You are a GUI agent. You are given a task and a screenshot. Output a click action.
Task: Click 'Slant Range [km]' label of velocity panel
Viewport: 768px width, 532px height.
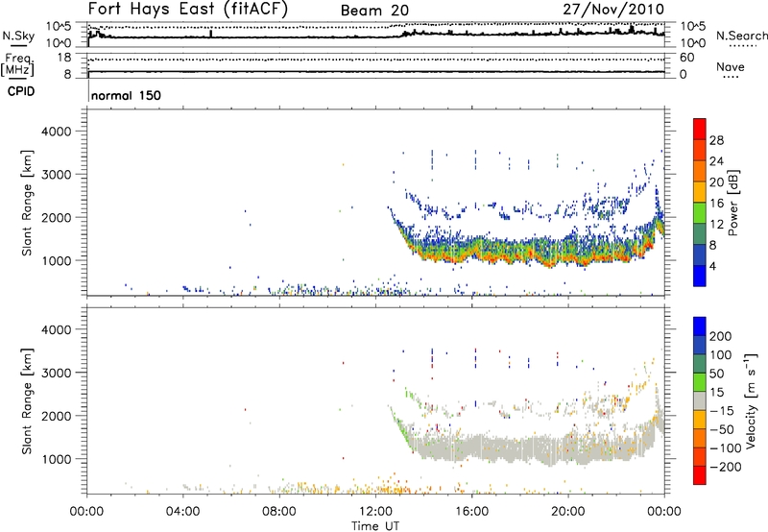point(27,401)
